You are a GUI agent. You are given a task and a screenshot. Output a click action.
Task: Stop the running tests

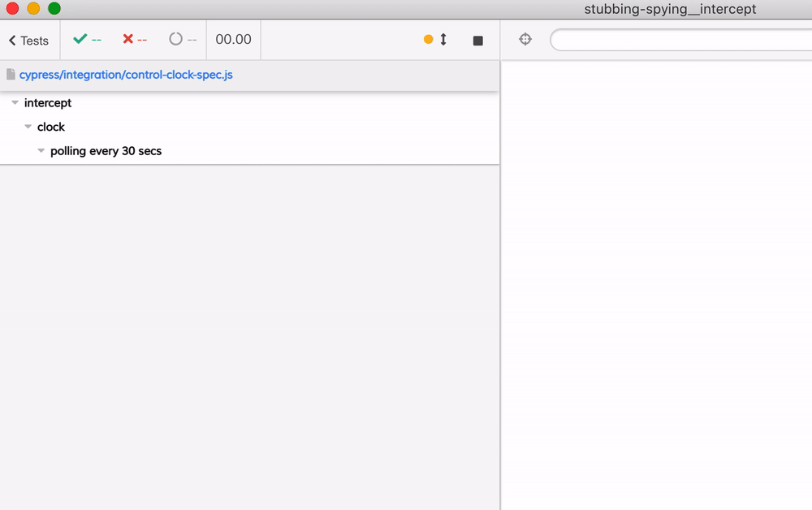pyautogui.click(x=477, y=41)
